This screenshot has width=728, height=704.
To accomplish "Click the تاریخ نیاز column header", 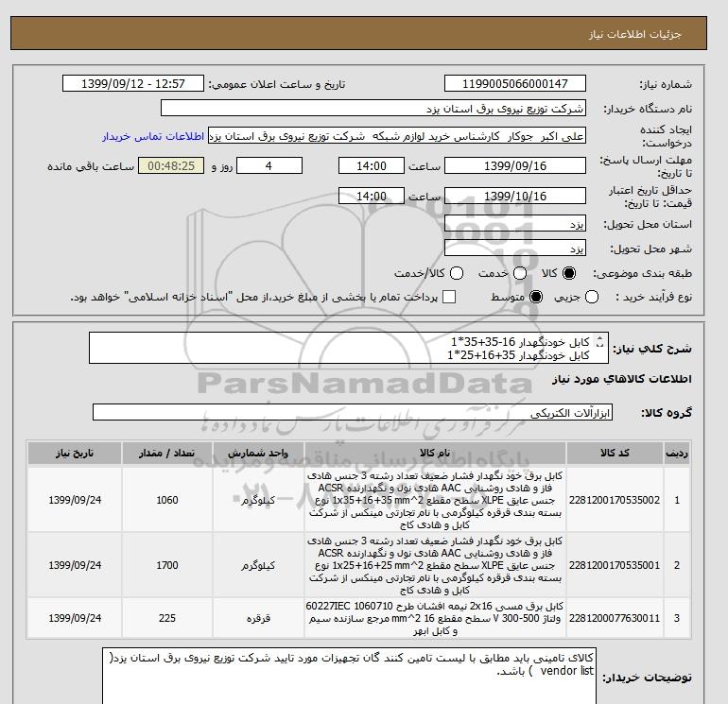I will pos(75,453).
